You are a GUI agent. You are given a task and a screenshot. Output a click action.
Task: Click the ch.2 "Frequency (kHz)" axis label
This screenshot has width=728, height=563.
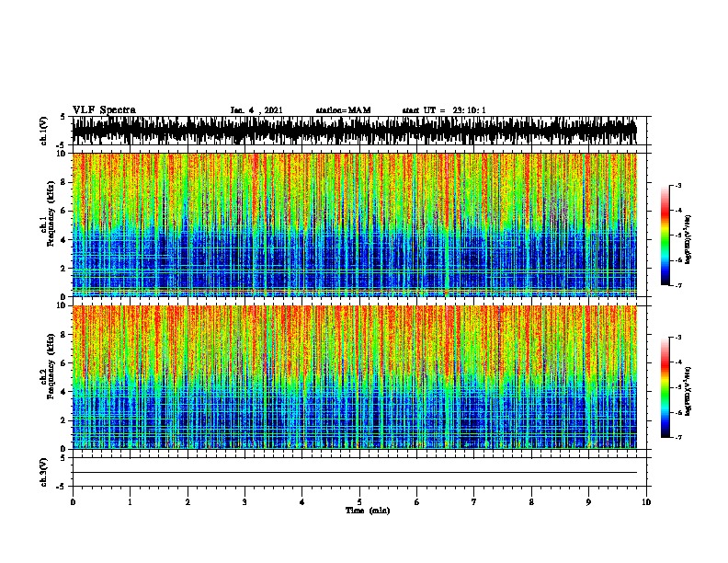coord(51,366)
